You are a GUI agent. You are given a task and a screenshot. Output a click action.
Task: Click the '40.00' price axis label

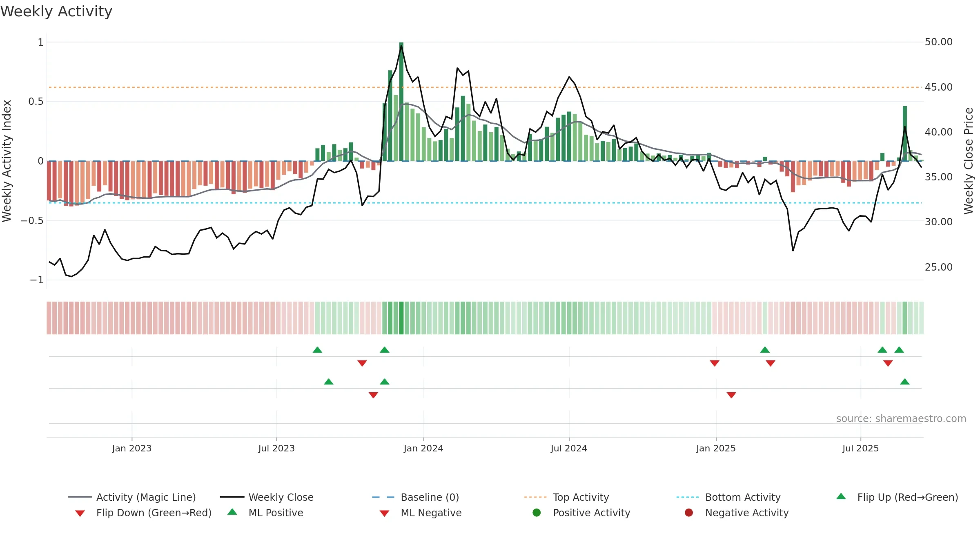[x=938, y=132]
